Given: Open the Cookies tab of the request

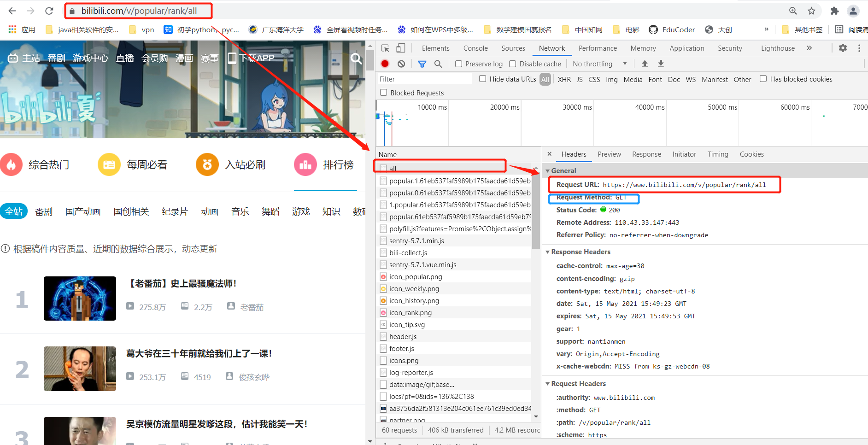Looking at the screenshot, I should [x=751, y=154].
